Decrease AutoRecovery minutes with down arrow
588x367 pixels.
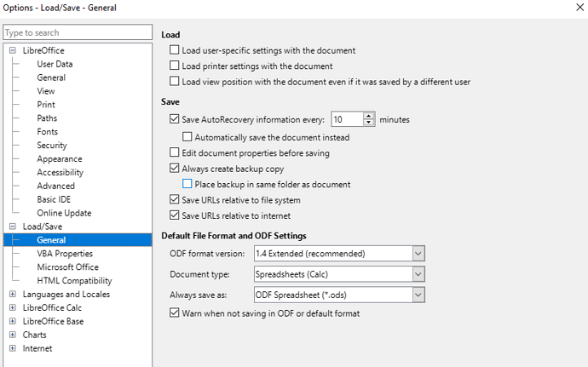[369, 123]
